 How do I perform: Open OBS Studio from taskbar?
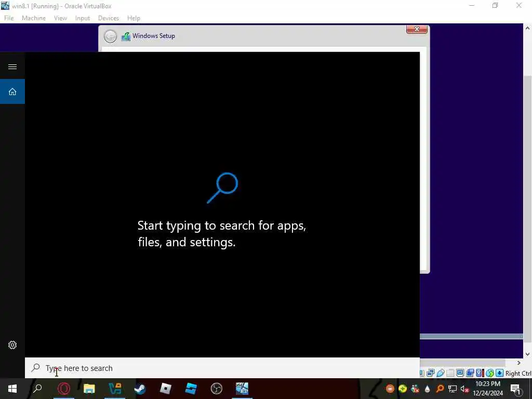pyautogui.click(x=217, y=389)
